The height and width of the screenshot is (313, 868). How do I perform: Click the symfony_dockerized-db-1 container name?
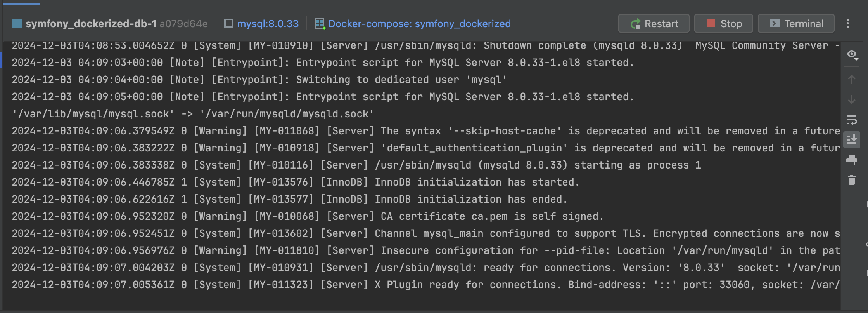[91, 24]
